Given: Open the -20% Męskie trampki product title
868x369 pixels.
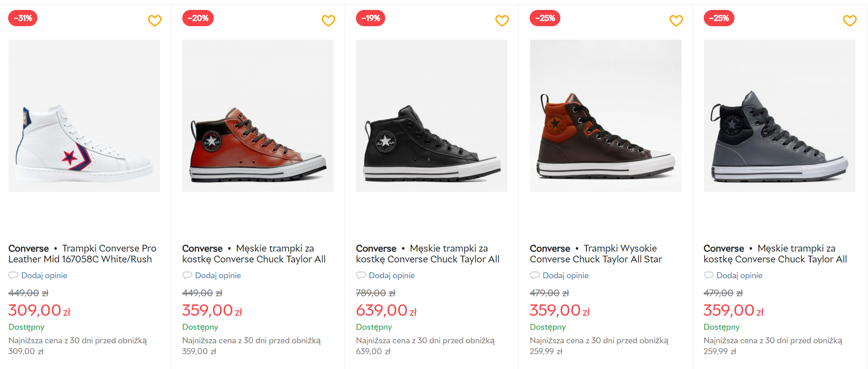Looking at the screenshot, I should (254, 254).
